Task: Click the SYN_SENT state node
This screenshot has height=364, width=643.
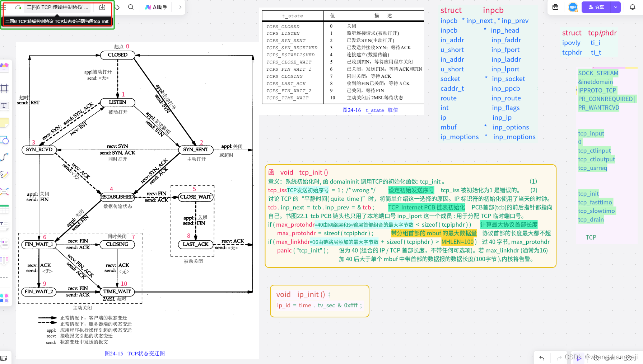Action: tap(196, 150)
